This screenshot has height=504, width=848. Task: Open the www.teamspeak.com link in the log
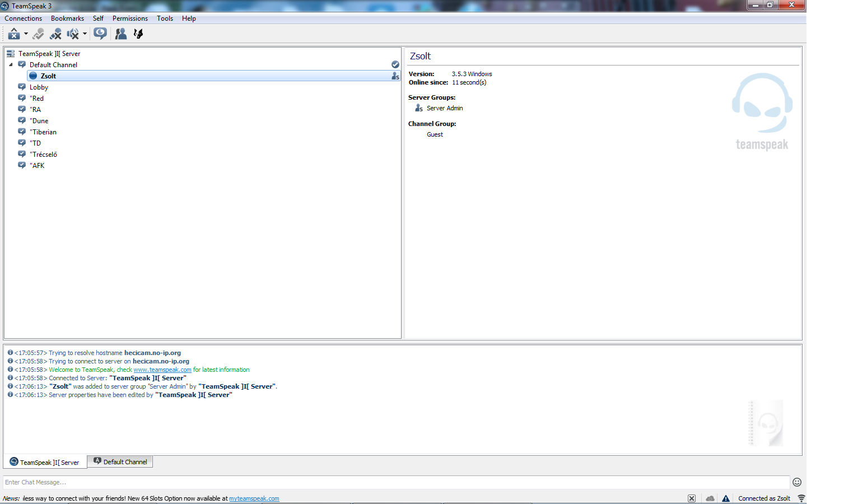point(162,370)
